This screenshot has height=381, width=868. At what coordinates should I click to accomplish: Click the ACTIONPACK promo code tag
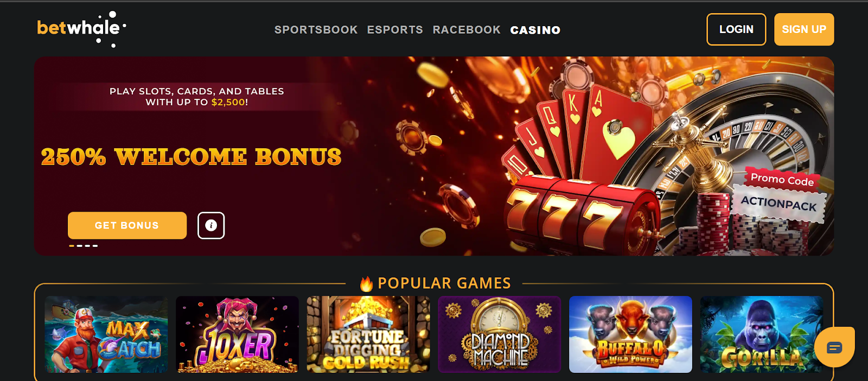pos(779,204)
